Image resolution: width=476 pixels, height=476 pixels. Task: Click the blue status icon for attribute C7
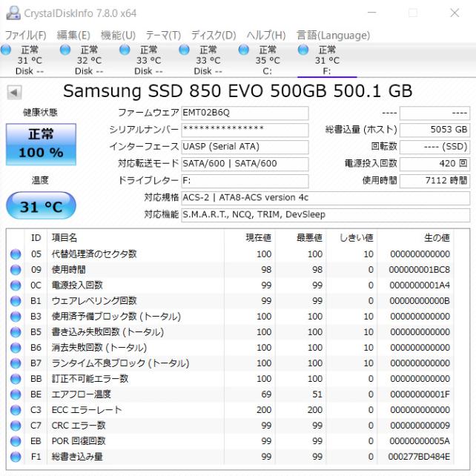point(16,426)
